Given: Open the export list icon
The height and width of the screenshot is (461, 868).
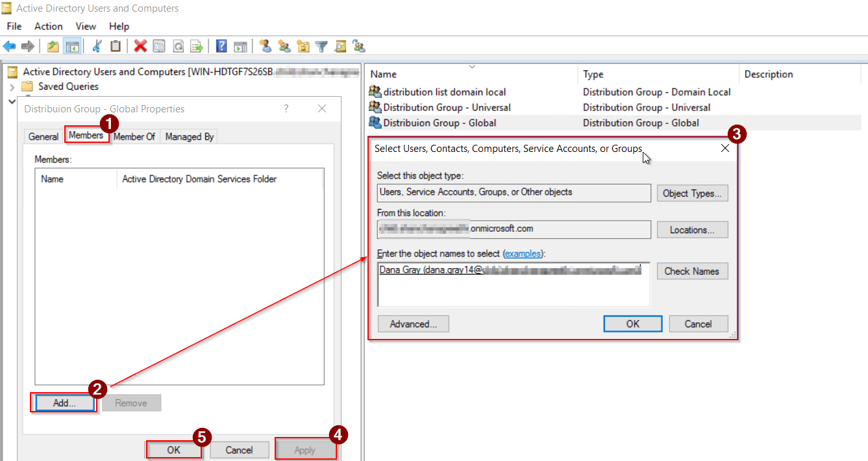Looking at the screenshot, I should [197, 45].
